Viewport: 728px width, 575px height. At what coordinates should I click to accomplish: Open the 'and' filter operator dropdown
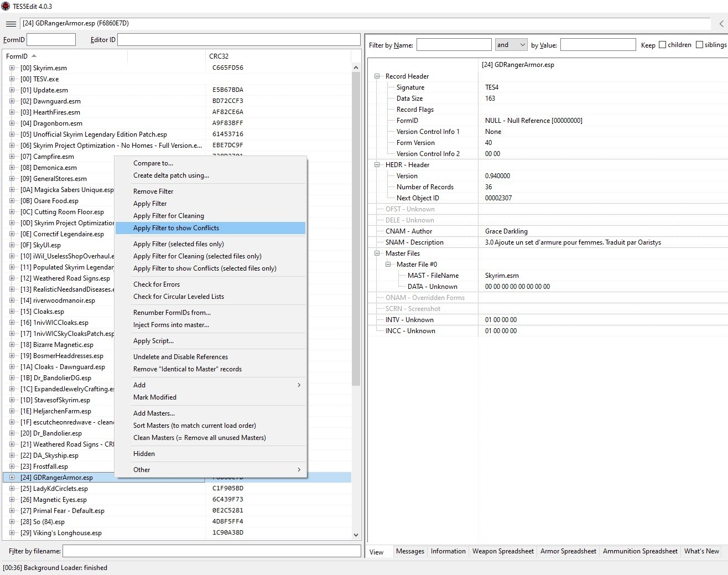tap(511, 45)
